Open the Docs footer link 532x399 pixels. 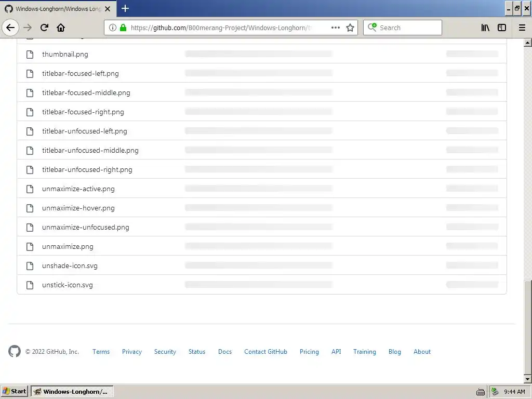coord(225,352)
